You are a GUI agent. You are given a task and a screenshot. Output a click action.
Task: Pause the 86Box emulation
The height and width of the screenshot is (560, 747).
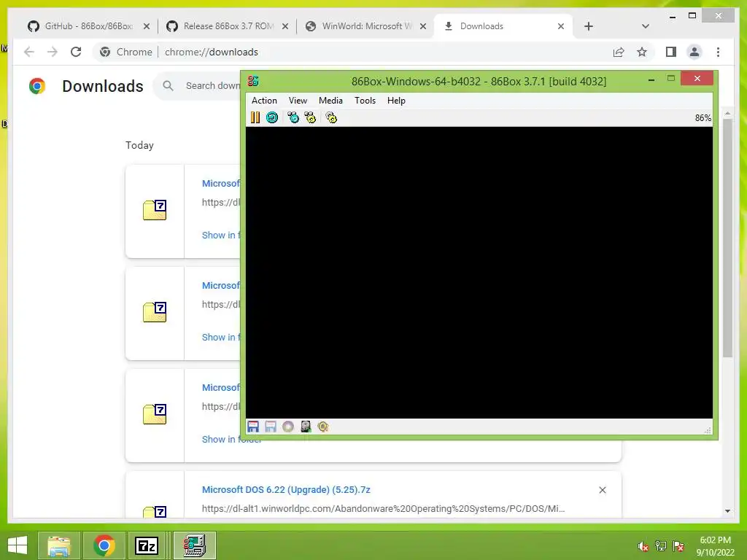pyautogui.click(x=255, y=117)
